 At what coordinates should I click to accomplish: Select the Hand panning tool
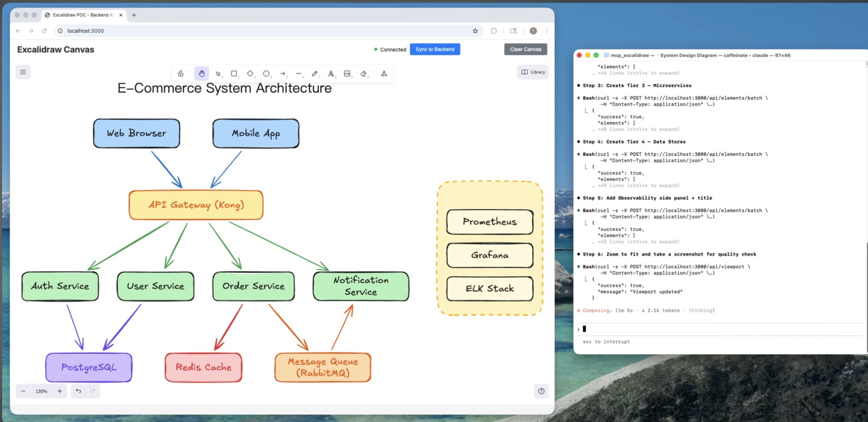tap(201, 73)
